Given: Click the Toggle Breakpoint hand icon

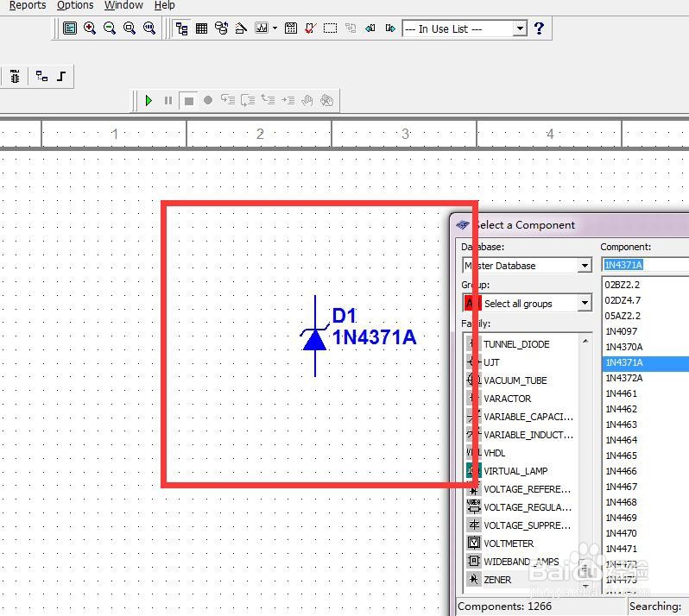Looking at the screenshot, I should coord(307,101).
